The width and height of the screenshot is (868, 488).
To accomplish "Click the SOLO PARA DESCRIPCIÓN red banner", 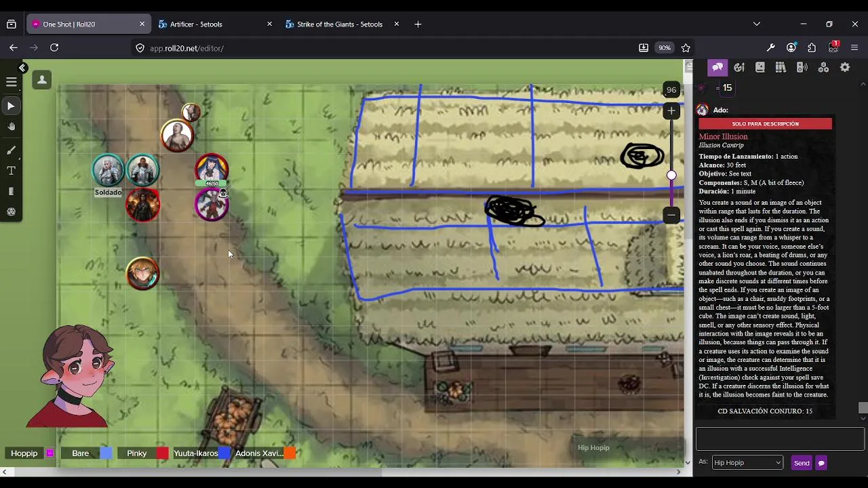I will pos(765,124).
